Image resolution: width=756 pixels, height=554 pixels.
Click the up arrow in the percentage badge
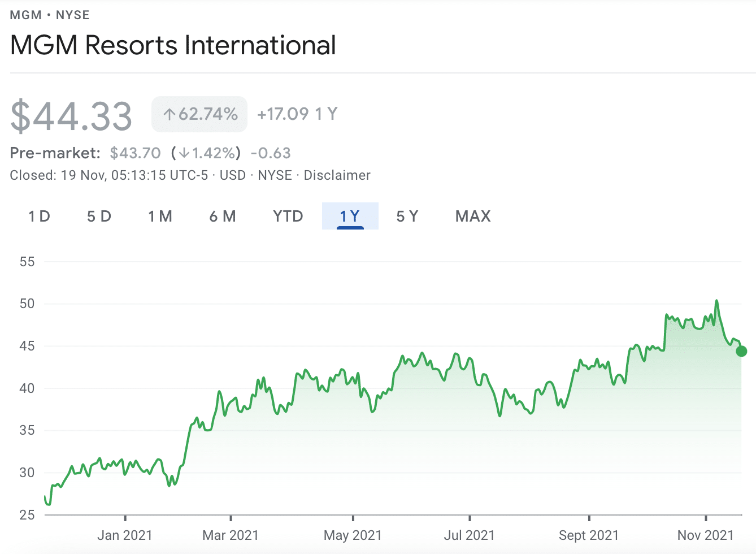tap(169, 115)
